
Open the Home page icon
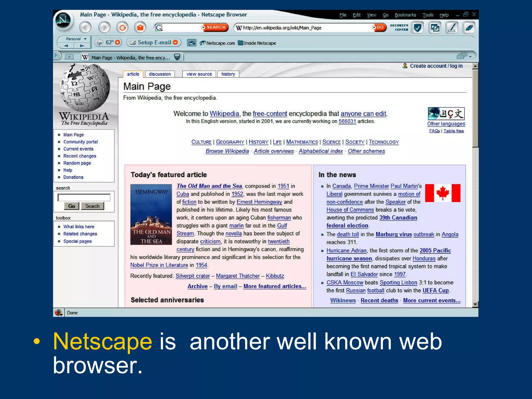pyautogui.click(x=140, y=27)
